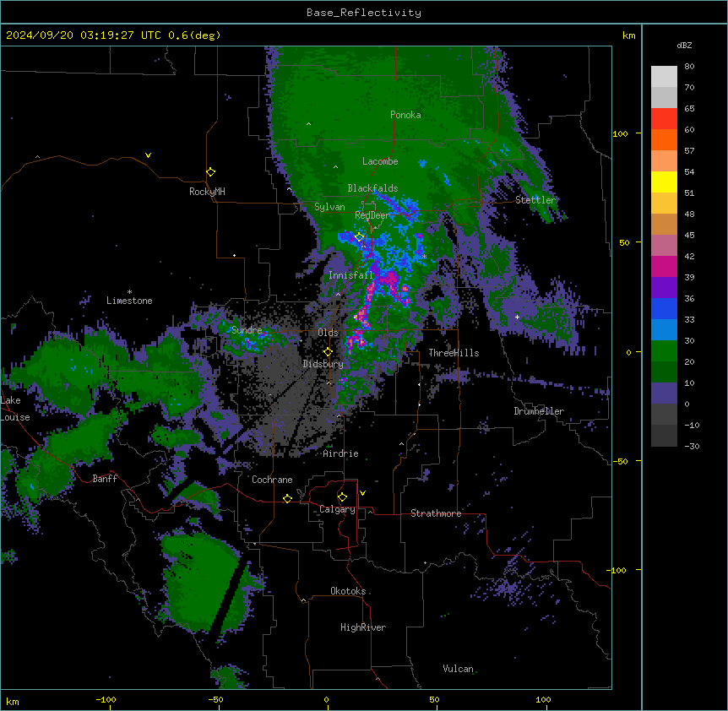This screenshot has width=728, height=711.
Task: Click the HighRiver town label
Action: pyautogui.click(x=363, y=627)
